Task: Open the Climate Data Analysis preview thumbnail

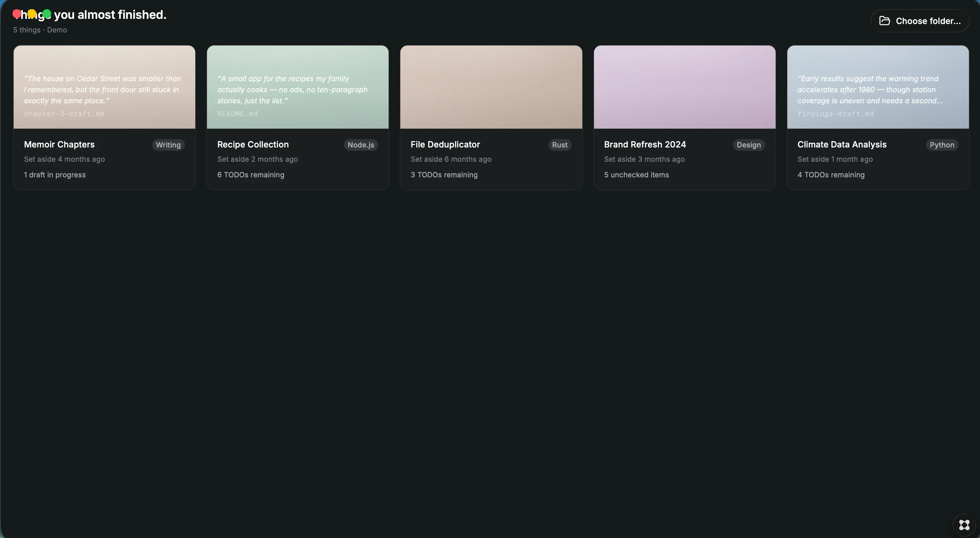Action: point(878,87)
